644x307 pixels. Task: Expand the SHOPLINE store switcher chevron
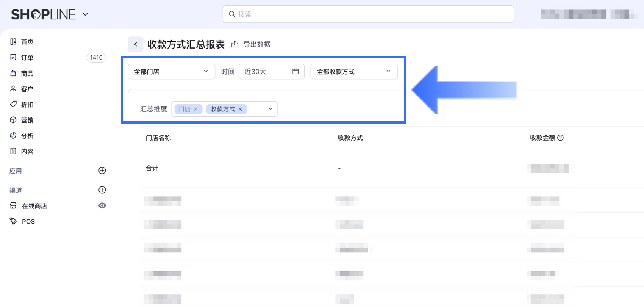(85, 14)
